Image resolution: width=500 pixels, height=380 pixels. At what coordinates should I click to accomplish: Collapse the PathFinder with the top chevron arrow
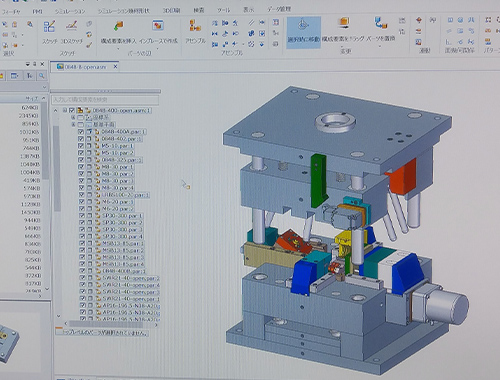pyautogui.click(x=55, y=110)
